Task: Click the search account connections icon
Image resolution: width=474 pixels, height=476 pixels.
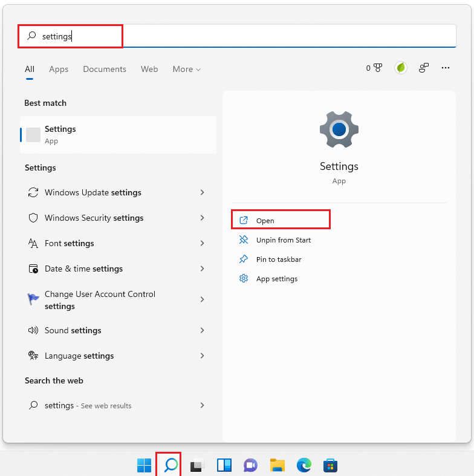Action: [x=424, y=68]
